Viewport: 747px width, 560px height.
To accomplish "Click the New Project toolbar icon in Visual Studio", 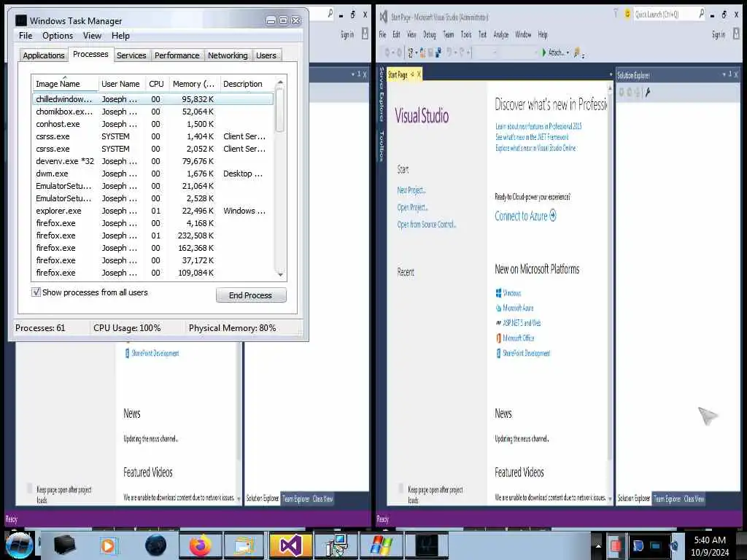I will (411, 52).
